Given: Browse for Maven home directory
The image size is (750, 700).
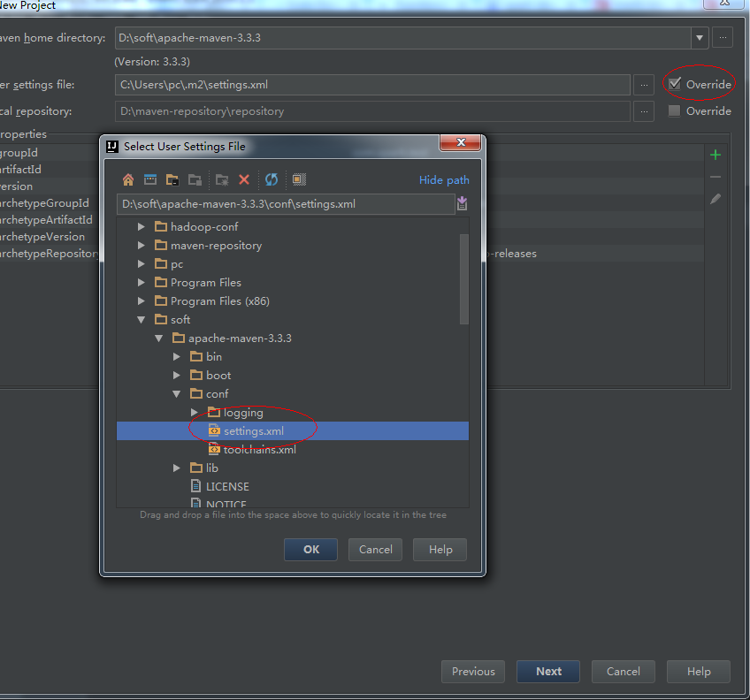Looking at the screenshot, I should click(x=723, y=37).
